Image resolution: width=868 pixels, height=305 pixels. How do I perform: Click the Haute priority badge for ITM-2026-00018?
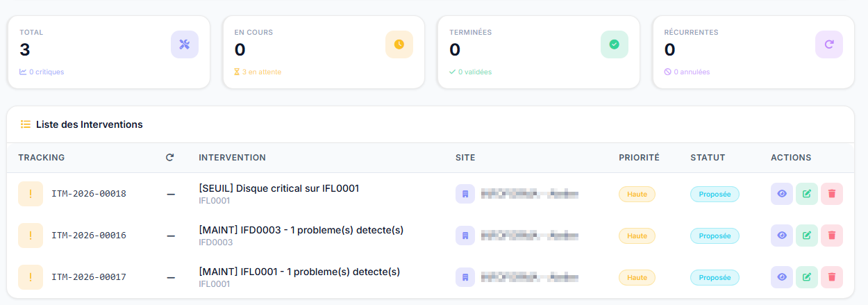click(637, 194)
